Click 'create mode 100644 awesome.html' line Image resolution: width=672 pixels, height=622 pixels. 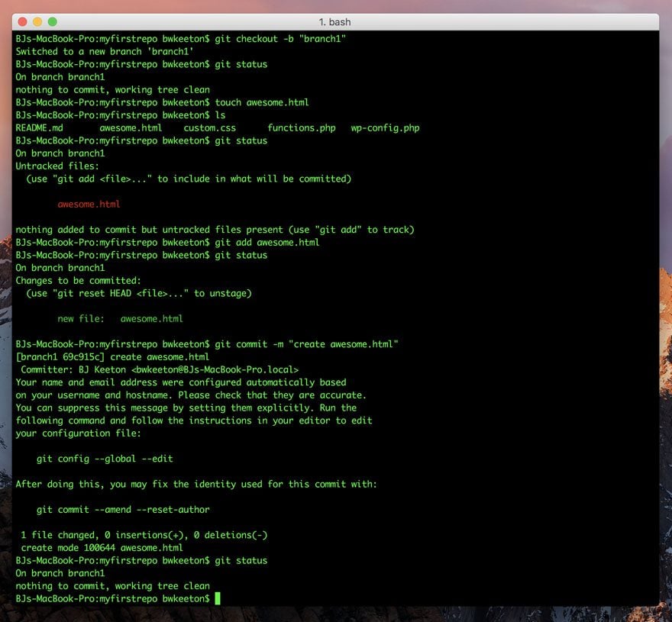point(102,548)
